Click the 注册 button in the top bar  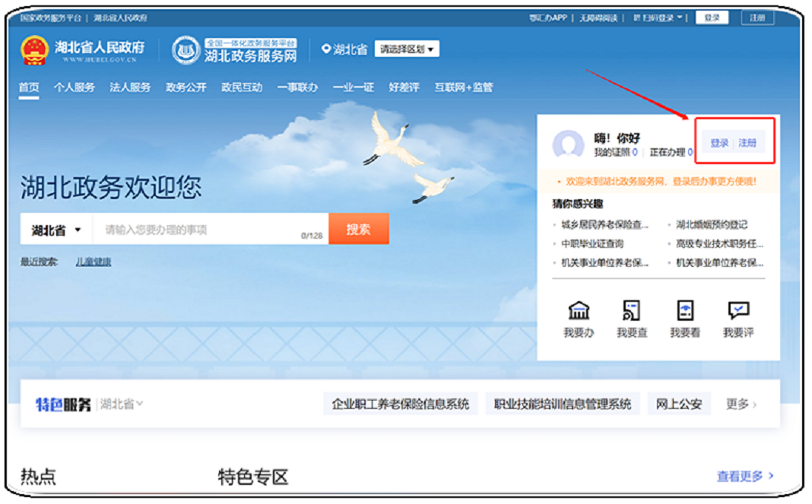tap(757, 17)
